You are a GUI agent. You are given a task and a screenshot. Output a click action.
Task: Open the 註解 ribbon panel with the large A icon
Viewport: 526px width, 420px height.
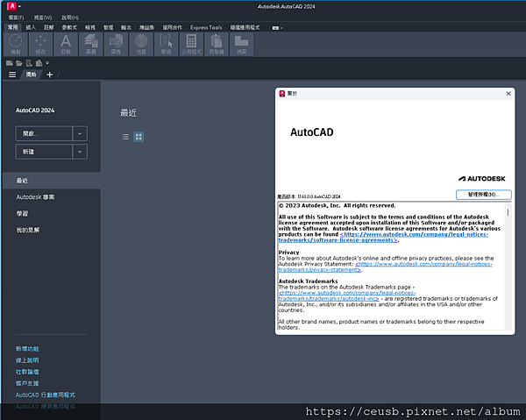[66, 44]
